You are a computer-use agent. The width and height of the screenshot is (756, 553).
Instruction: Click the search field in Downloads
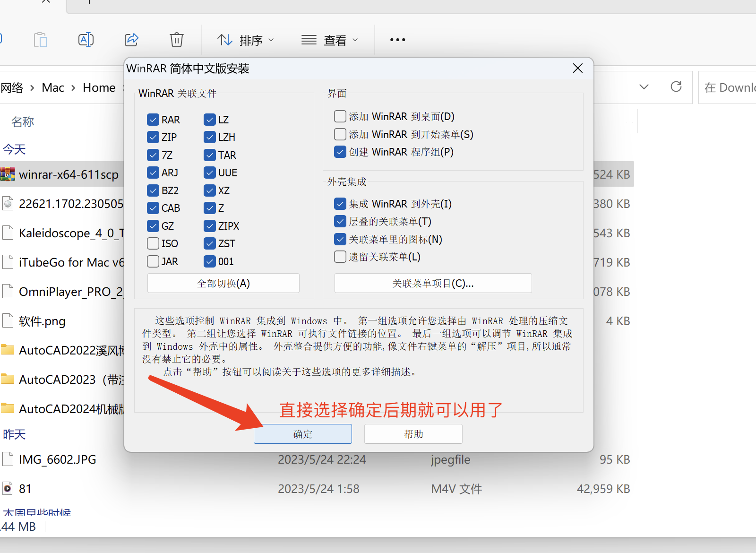click(x=728, y=87)
